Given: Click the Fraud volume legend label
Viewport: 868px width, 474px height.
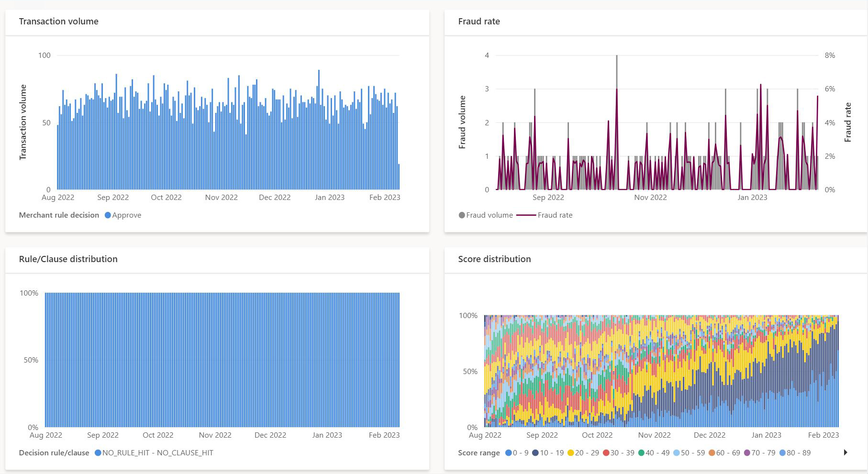Looking at the screenshot, I should (x=490, y=215).
